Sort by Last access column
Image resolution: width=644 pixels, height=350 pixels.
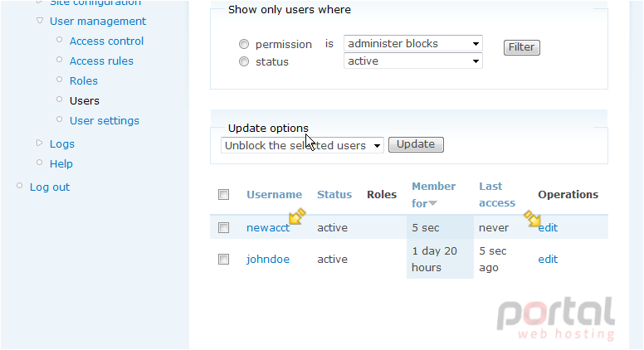[x=497, y=194]
